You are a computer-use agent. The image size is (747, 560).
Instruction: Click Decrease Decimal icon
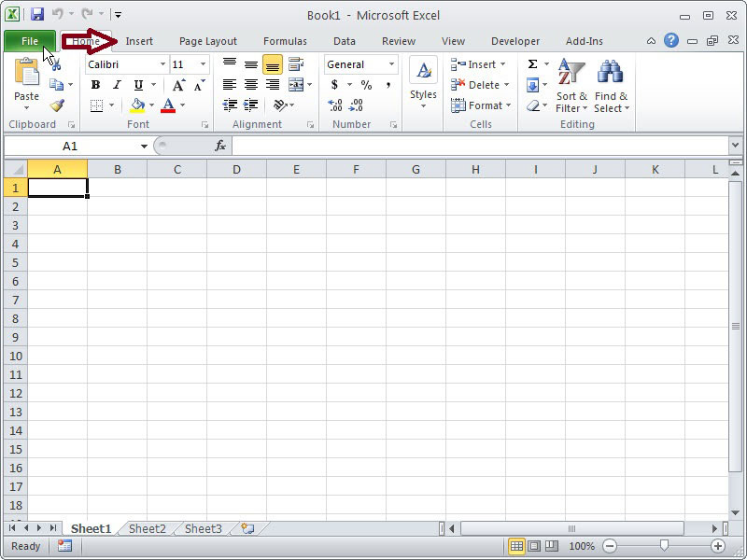pyautogui.click(x=356, y=105)
